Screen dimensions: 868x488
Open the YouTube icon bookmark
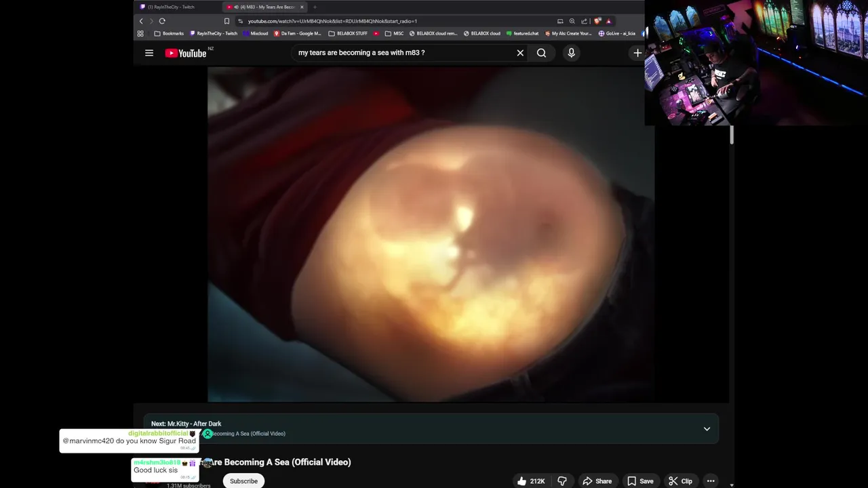pos(376,33)
